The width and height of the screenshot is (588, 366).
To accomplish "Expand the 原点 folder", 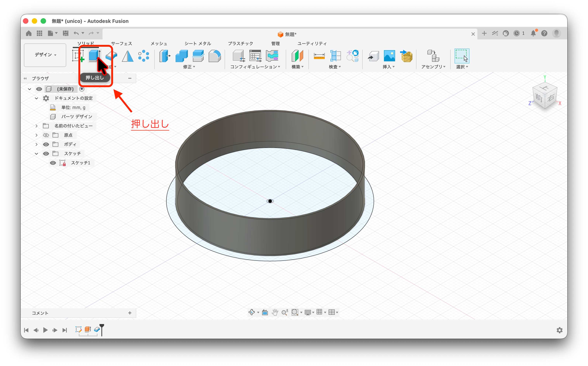I will point(37,135).
